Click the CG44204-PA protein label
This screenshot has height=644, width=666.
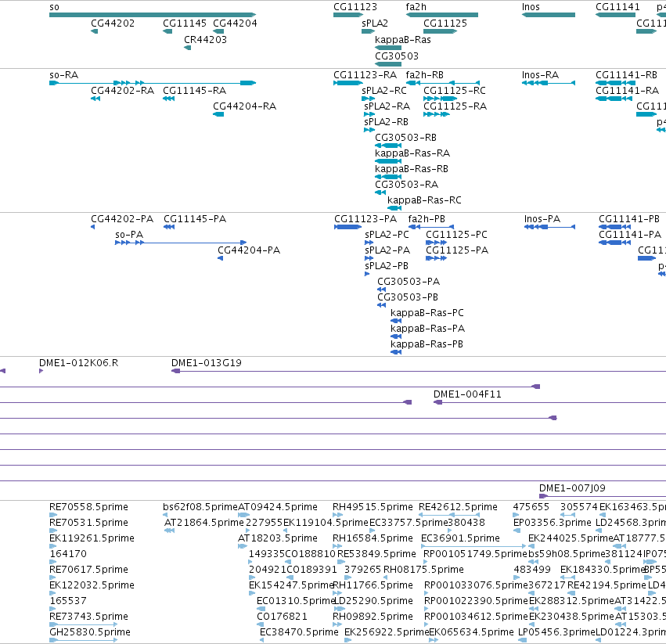click(249, 250)
